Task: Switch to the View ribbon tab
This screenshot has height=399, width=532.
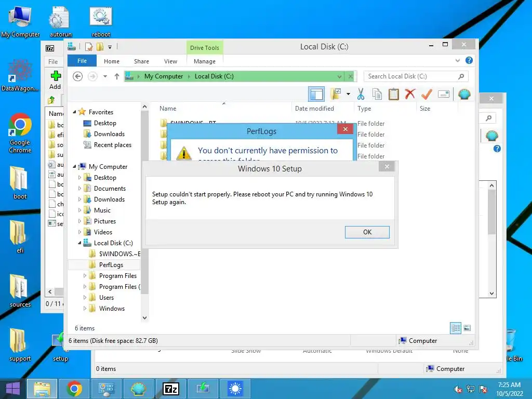Action: click(170, 61)
